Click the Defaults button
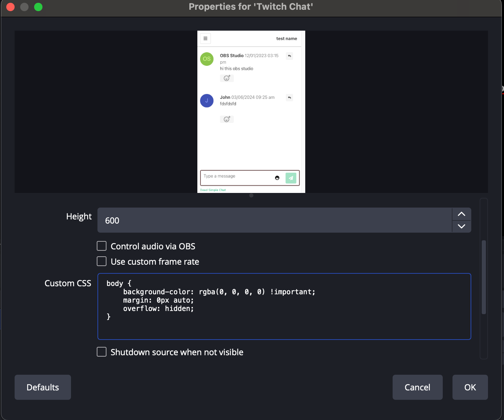Screen dimensions: 504x420 click(43, 387)
